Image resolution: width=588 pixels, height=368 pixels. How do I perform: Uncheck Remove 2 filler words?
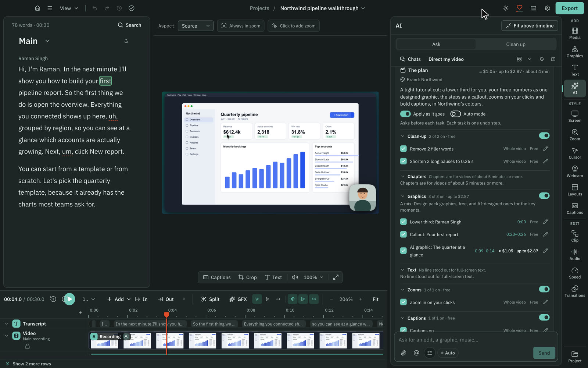(x=403, y=149)
